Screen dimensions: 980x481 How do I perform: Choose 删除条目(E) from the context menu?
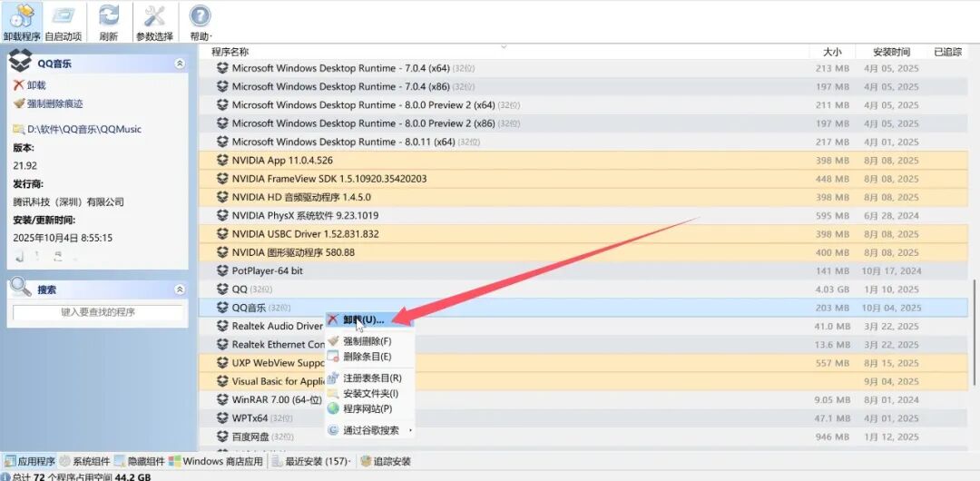(369, 357)
